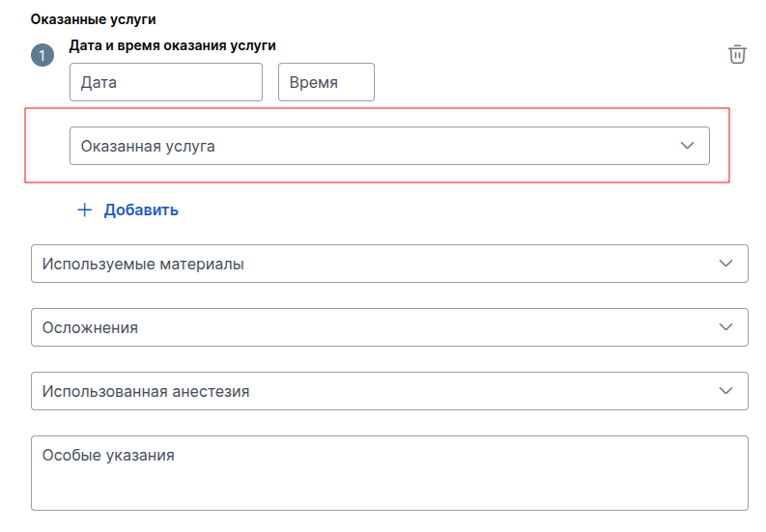The height and width of the screenshot is (532, 766).
Task: Open the Осложнения dropdown
Action: tap(389, 327)
